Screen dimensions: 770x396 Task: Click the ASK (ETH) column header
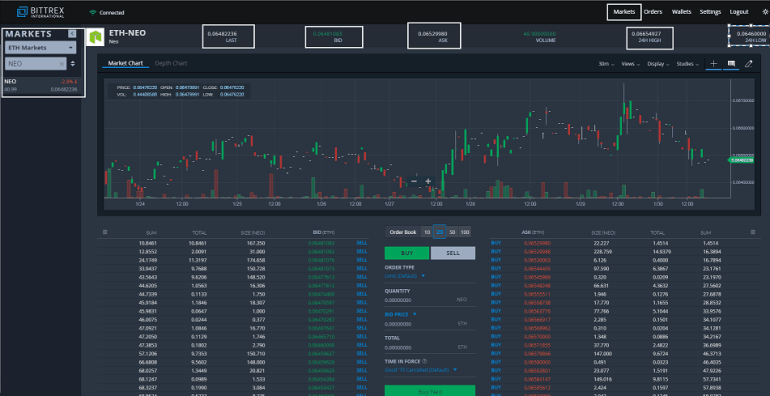click(533, 232)
